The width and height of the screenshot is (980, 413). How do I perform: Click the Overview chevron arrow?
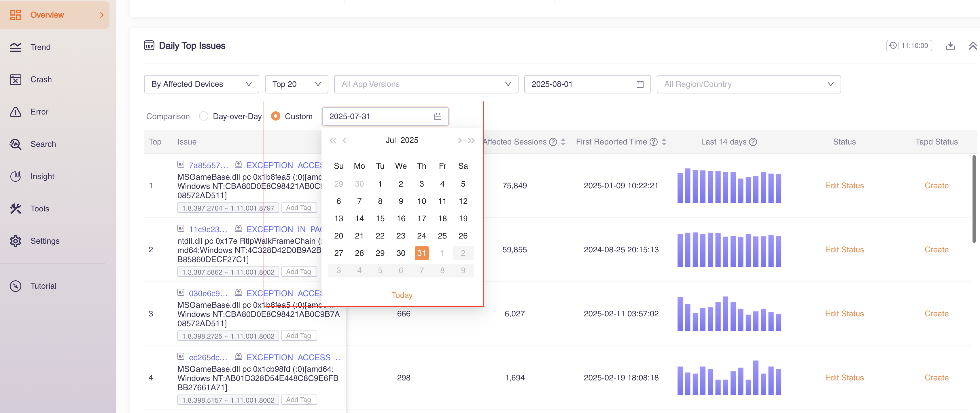(102, 15)
